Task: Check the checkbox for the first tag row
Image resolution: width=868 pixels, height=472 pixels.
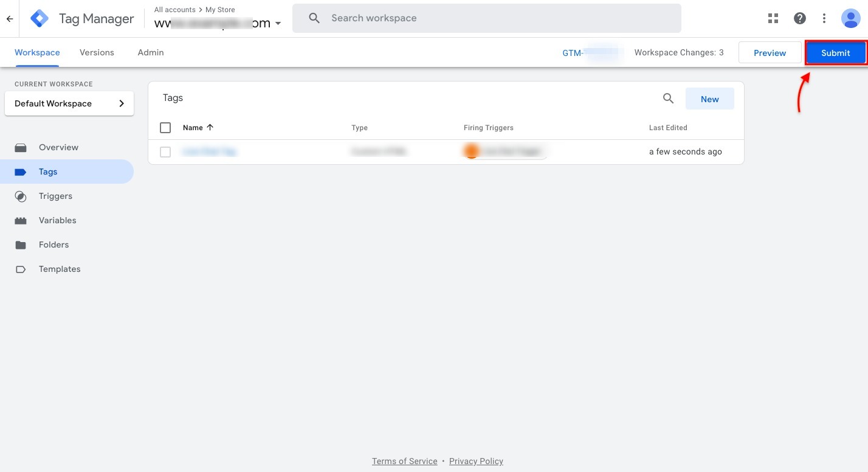Action: (165, 151)
